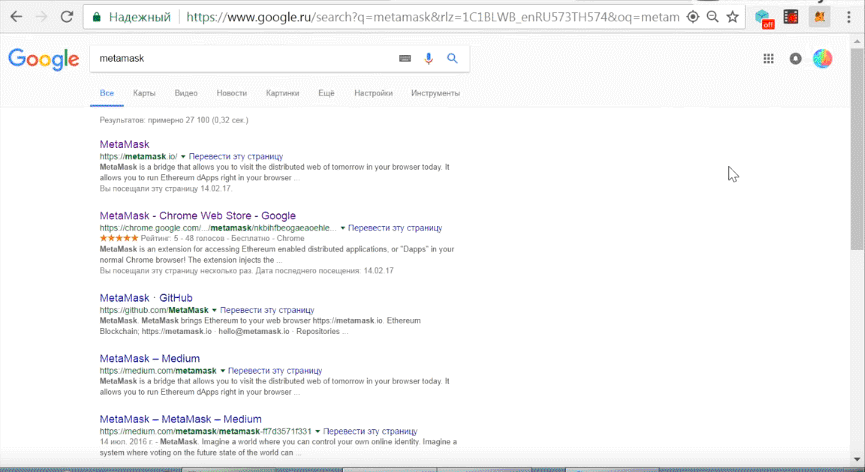Viewport: 865px width, 472px height.
Task: Expand dropdown arrow next to medium.com/metamask URL
Action: (x=222, y=371)
